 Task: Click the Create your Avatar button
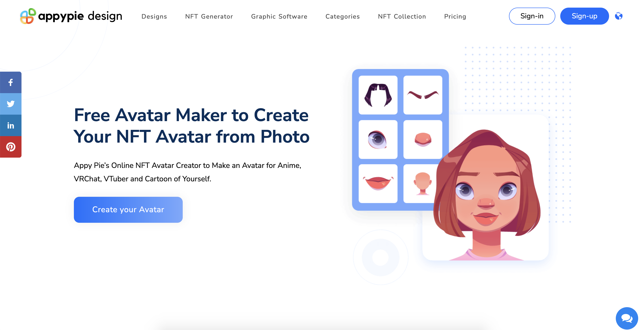coord(128,209)
